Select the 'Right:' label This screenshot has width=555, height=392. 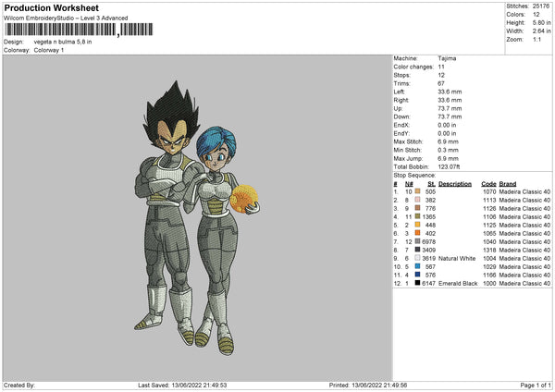pos(401,100)
